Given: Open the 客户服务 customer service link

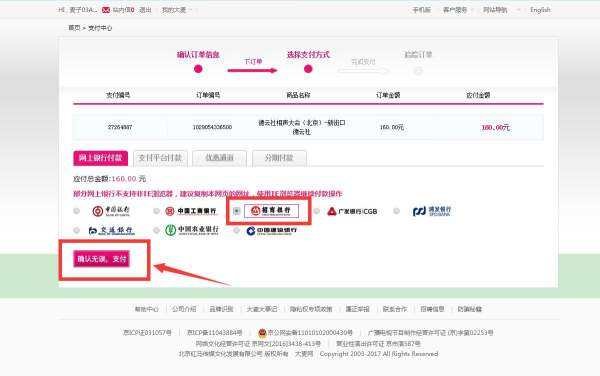Looking at the screenshot, I should pyautogui.click(x=455, y=10).
